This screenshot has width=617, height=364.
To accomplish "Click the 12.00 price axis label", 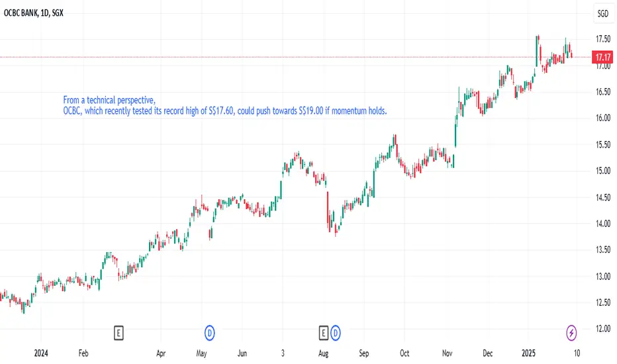I will [603, 328].
